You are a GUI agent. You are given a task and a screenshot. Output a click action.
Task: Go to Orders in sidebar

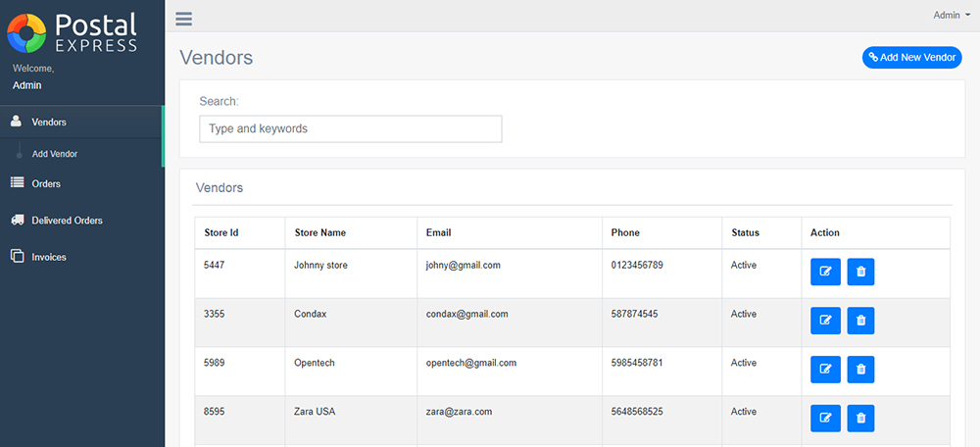coord(81,184)
